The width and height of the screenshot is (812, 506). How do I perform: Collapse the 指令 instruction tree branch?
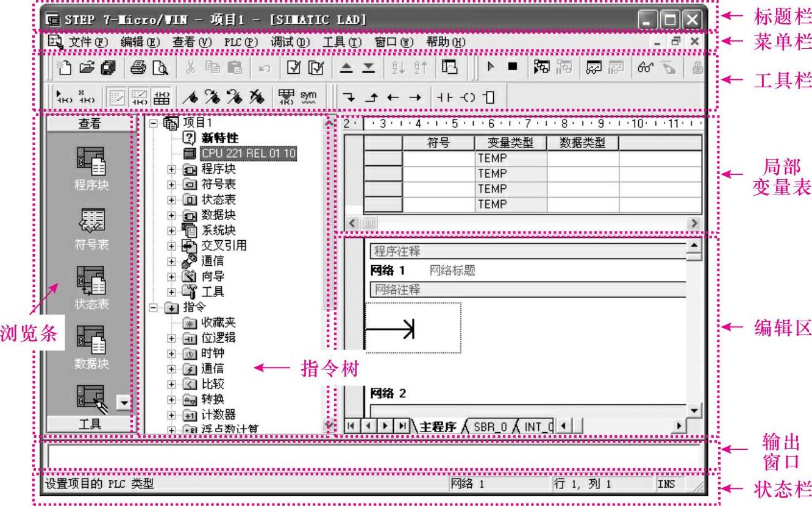(x=153, y=307)
